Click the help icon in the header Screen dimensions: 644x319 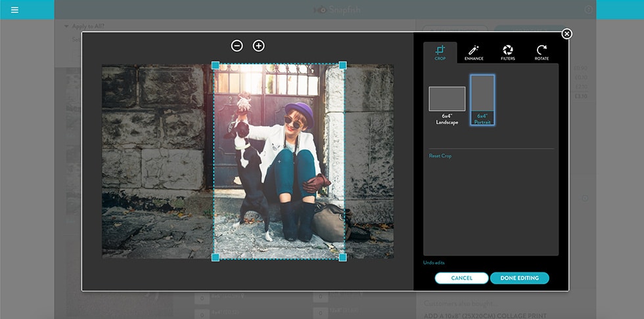[x=588, y=10]
